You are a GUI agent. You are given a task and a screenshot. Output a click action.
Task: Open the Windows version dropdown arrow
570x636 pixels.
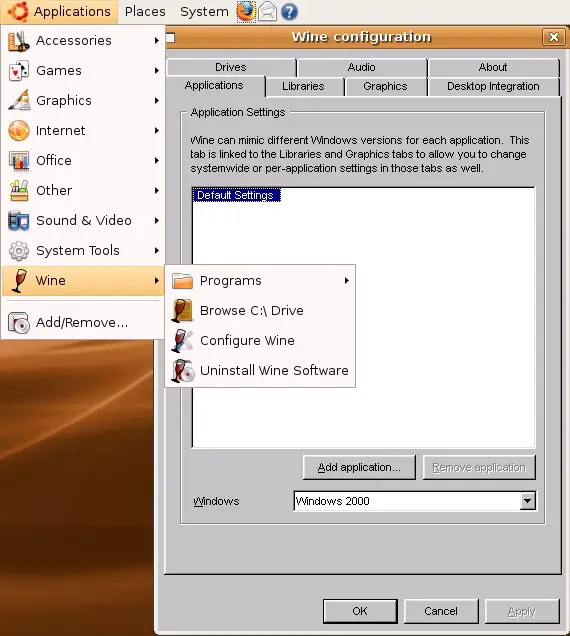[x=527, y=501]
